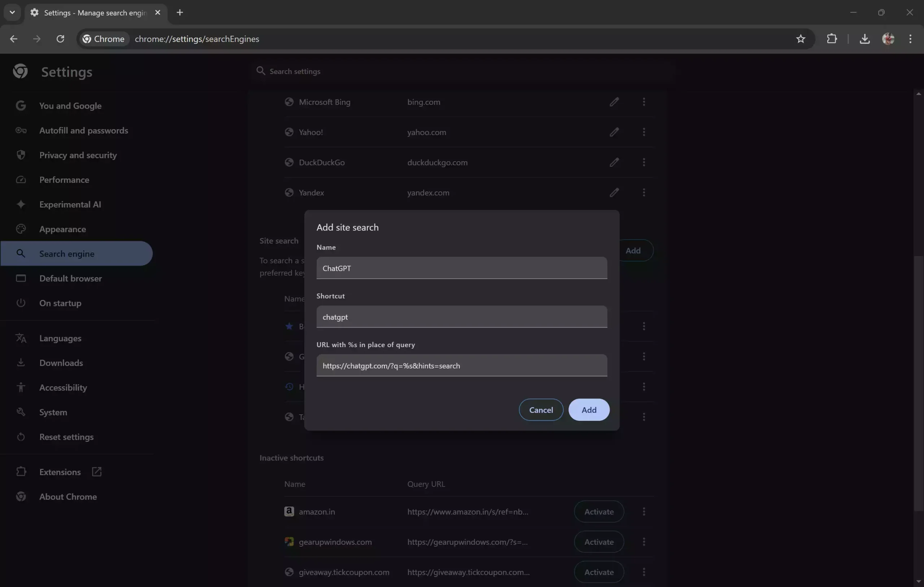The width and height of the screenshot is (924, 587).
Task: Open more actions for Yahoo!
Action: click(644, 132)
